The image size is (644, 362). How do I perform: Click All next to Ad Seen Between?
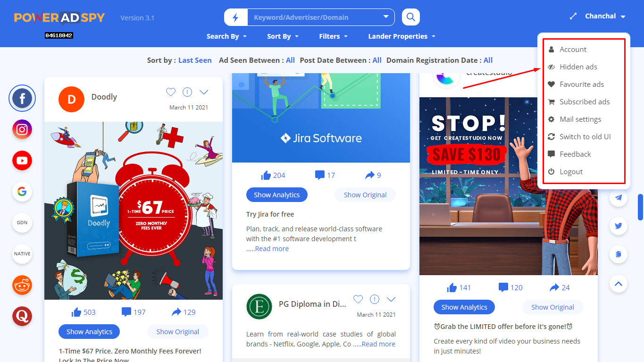290,60
